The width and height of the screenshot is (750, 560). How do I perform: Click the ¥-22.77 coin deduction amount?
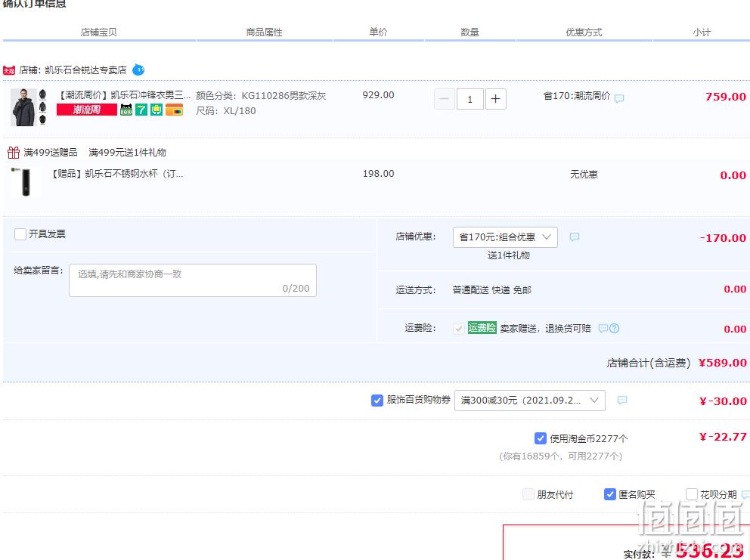coord(723,437)
